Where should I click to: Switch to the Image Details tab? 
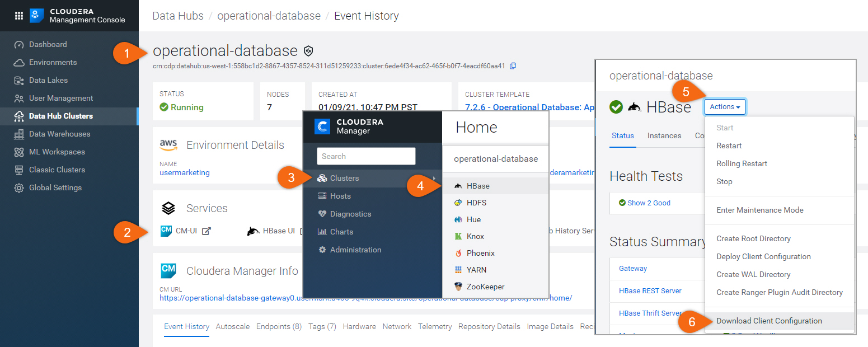tap(550, 326)
